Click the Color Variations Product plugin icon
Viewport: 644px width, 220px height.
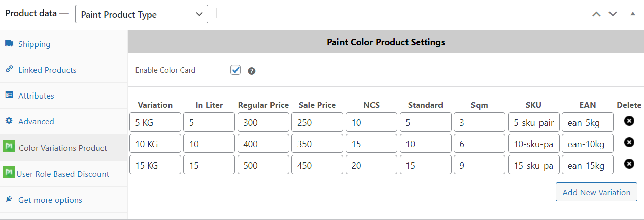tap(9, 147)
